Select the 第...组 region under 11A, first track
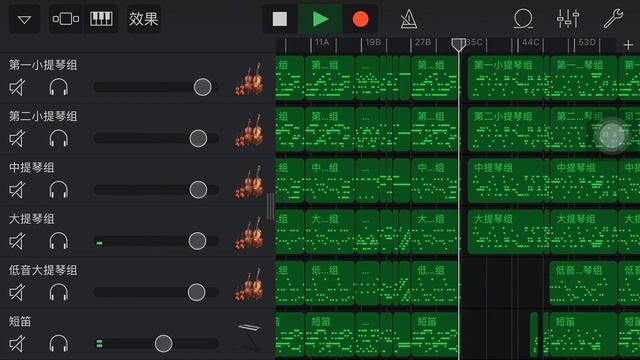Image resolution: width=640 pixels, height=360 pixels. tap(330, 78)
